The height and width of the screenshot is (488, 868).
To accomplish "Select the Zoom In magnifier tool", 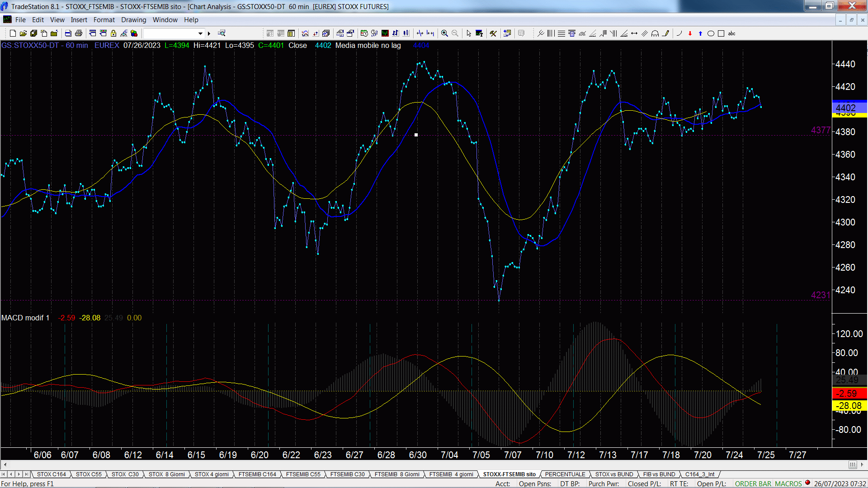I will [x=444, y=33].
